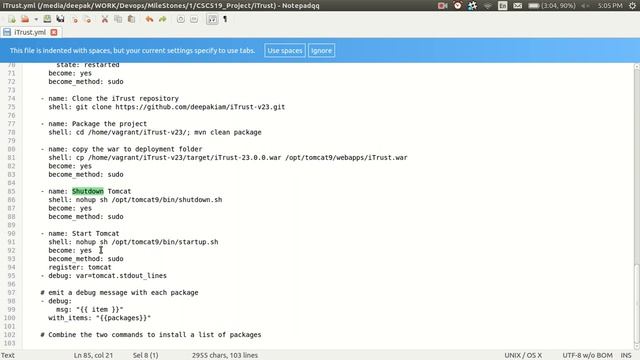
Task: Open the sound volume indicator
Action: 585,6
